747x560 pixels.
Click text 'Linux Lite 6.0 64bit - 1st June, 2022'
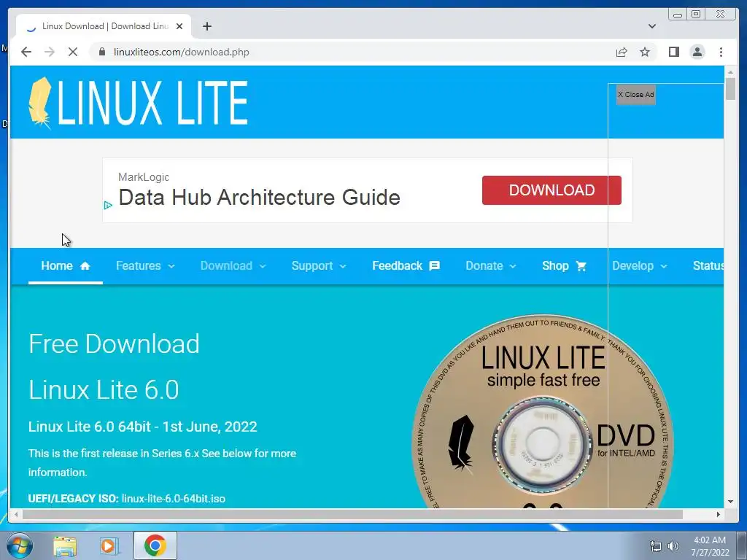142,427
